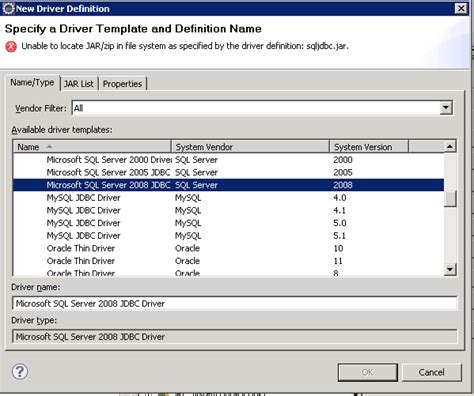Select Microsoft SQL Server 2008 JDBC row
Viewport: 474px width, 396px height.
(228, 185)
